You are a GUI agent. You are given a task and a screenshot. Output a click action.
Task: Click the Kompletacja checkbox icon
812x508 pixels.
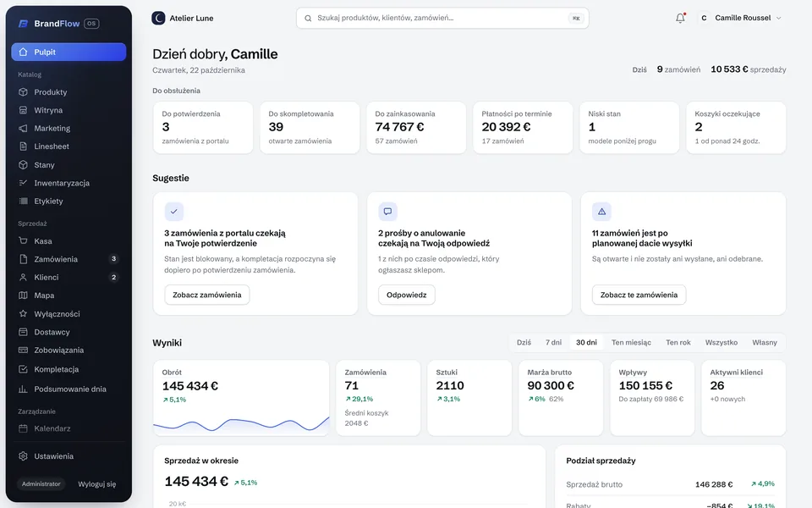23,370
